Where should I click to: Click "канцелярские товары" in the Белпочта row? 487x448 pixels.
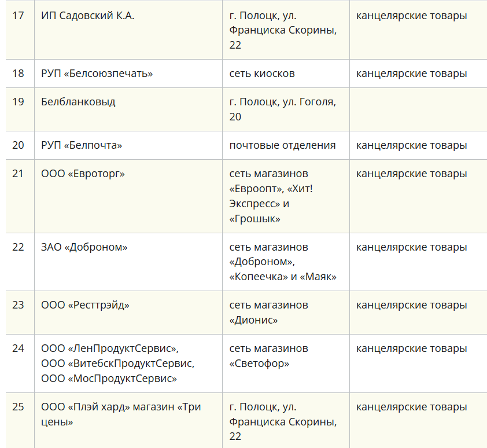point(412,145)
